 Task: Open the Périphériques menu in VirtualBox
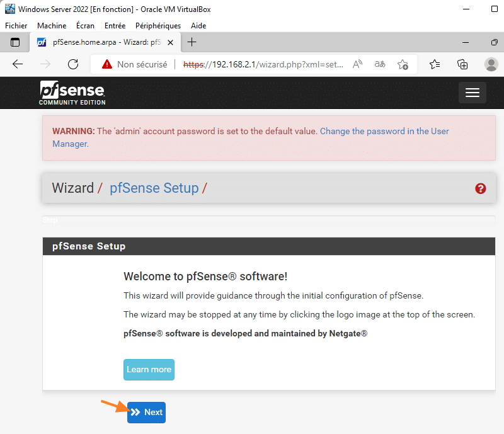(158, 26)
